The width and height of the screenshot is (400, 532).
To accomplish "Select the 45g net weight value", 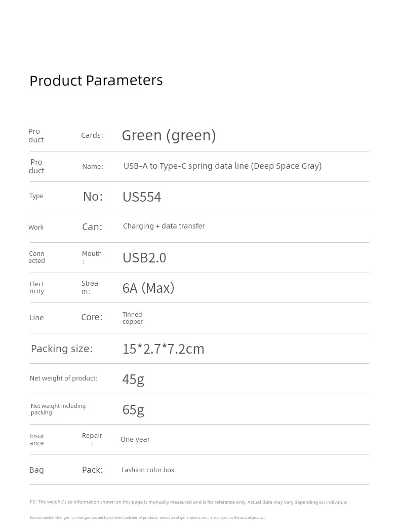I will coord(133,379).
